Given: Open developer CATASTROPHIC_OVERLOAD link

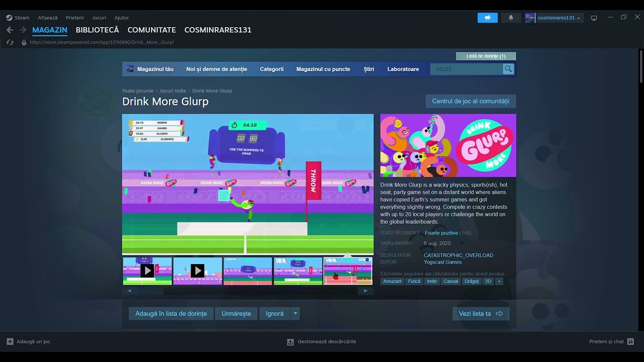Looking at the screenshot, I should (458, 255).
